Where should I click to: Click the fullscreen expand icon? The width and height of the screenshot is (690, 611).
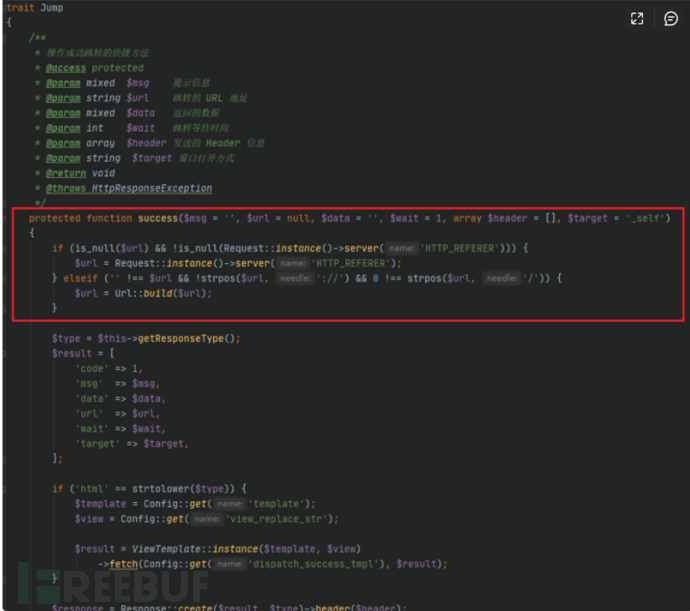pyautogui.click(x=637, y=18)
